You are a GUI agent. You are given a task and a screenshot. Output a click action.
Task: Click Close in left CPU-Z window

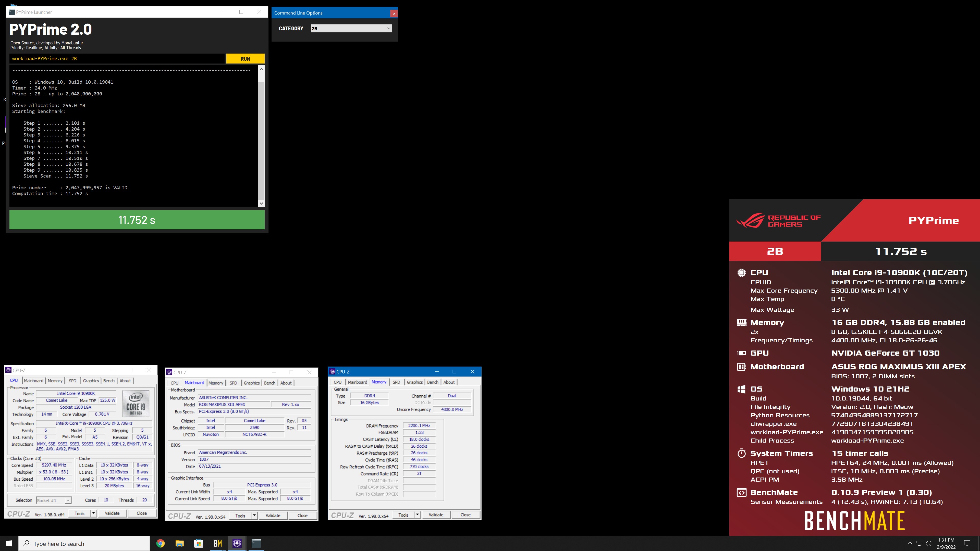pos(142,513)
